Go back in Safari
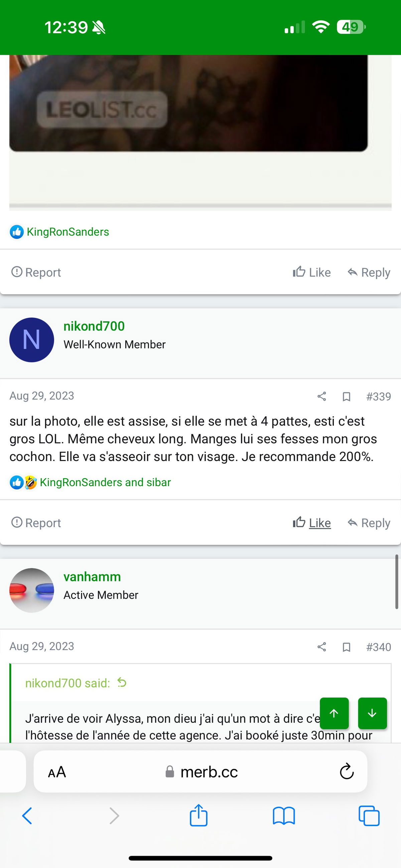This screenshot has width=401, height=868. (x=27, y=816)
